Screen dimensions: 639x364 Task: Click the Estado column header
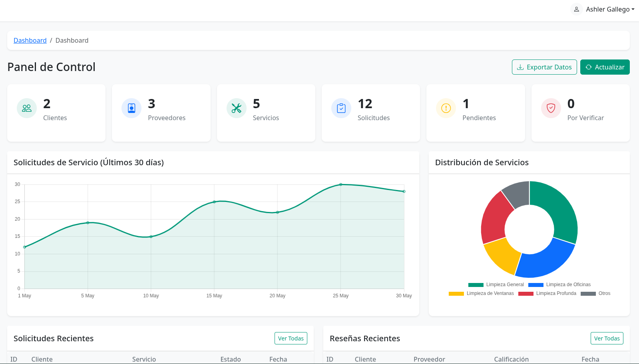click(x=231, y=359)
